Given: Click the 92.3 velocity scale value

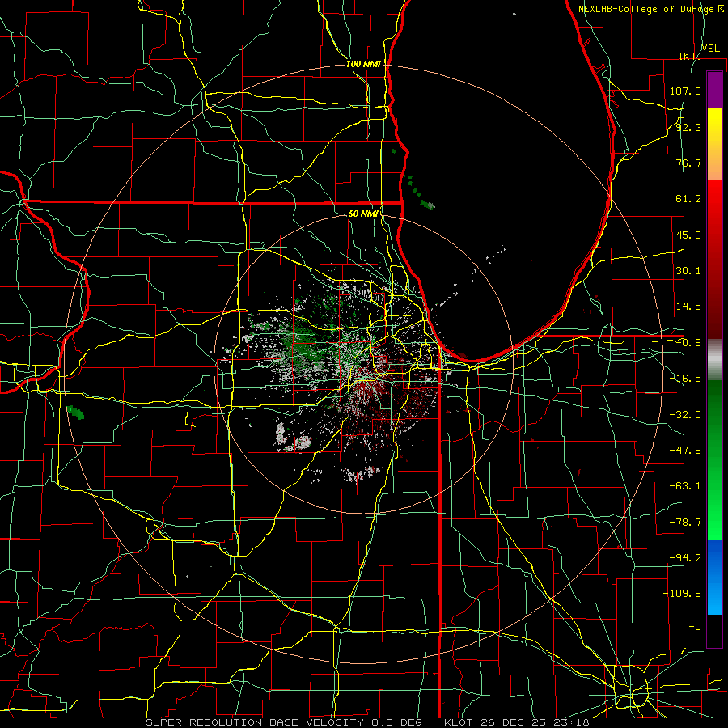Looking at the screenshot, I should (688, 127).
